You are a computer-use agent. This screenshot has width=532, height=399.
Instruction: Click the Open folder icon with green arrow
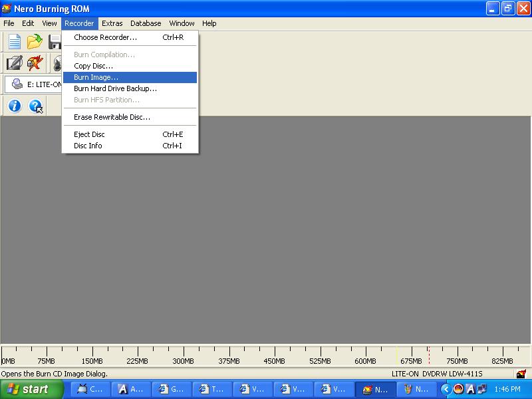pos(35,42)
